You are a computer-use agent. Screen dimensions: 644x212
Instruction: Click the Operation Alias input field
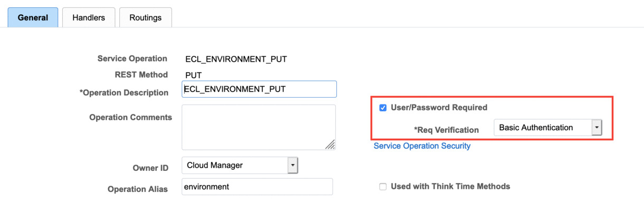tap(257, 187)
